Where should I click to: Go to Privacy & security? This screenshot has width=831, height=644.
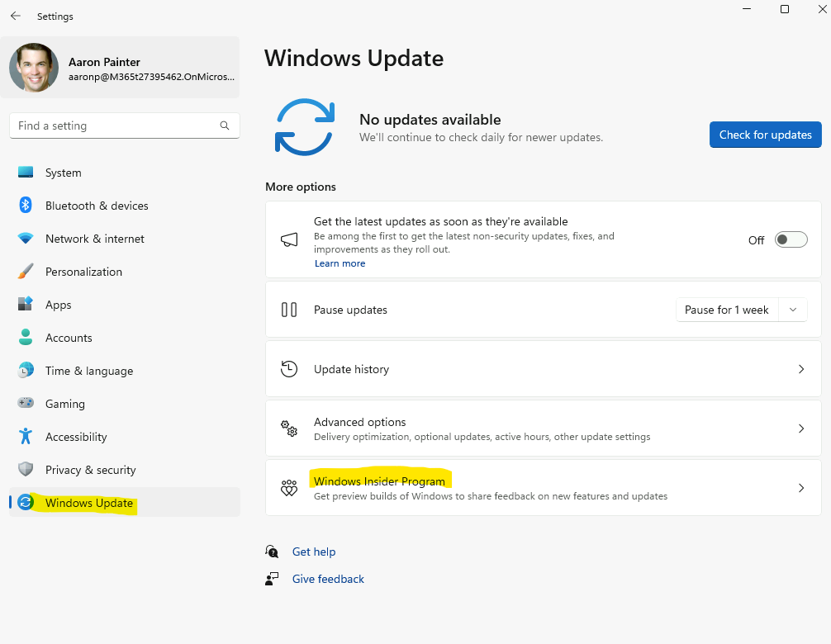coord(125,470)
